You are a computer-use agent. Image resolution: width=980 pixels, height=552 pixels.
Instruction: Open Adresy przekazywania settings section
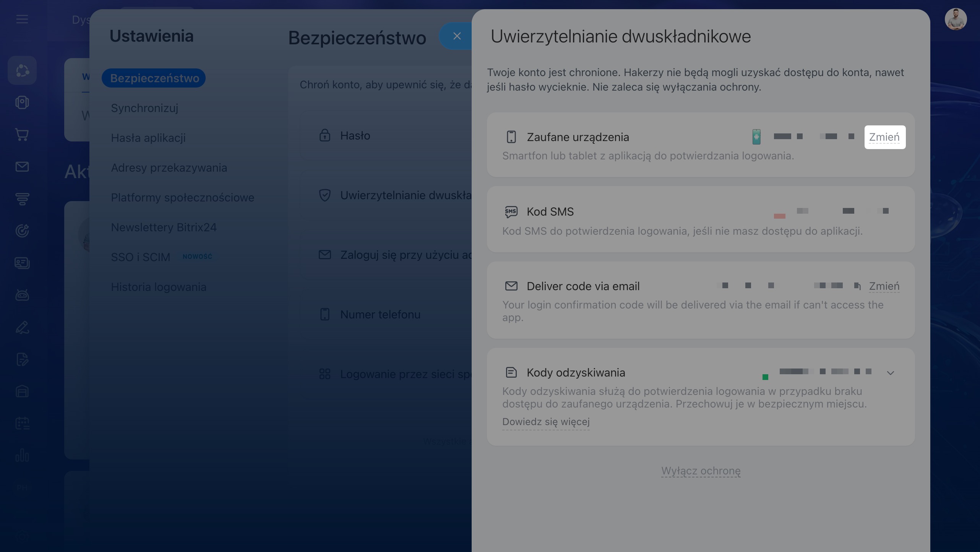click(169, 168)
